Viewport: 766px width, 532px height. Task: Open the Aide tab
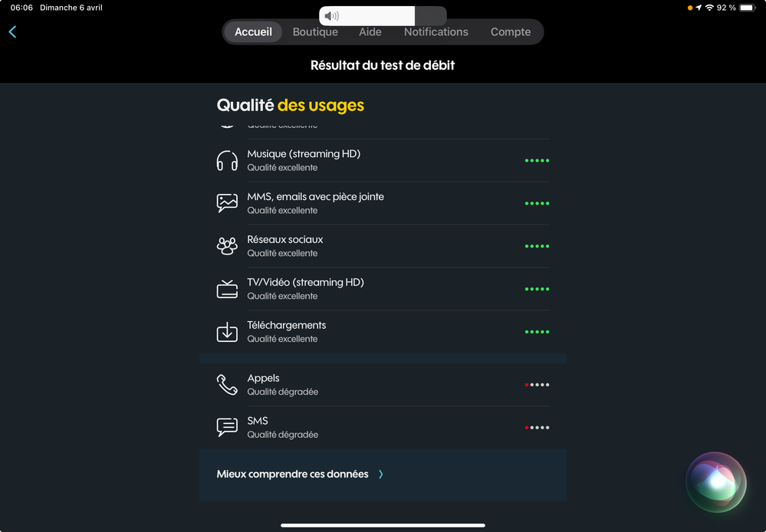[370, 31]
